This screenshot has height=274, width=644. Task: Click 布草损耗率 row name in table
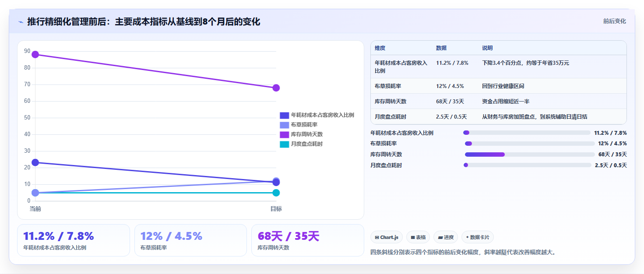(x=388, y=86)
